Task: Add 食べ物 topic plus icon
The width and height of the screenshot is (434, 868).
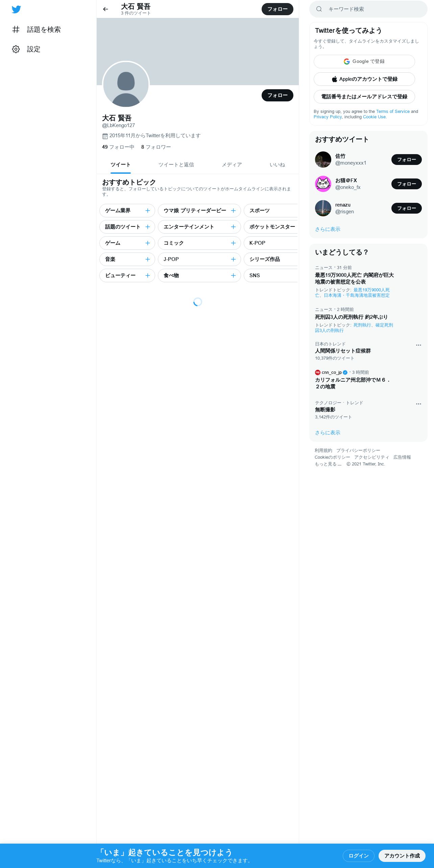Action: click(x=233, y=275)
